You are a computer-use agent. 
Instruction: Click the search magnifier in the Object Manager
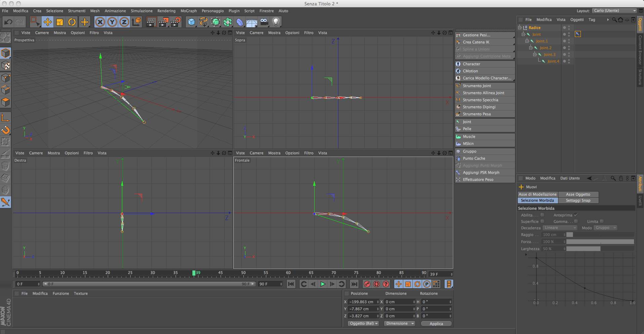(614, 20)
